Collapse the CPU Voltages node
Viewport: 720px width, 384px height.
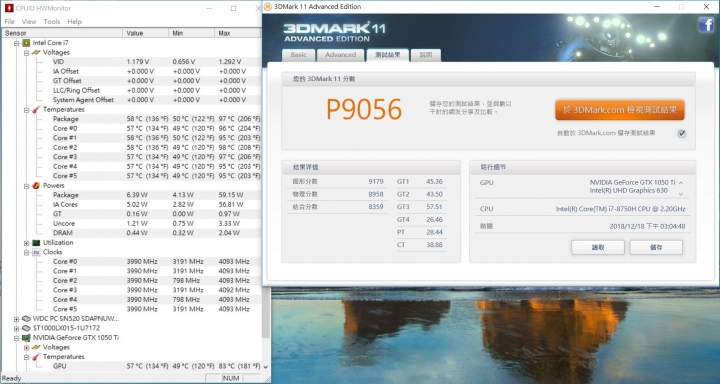coord(27,52)
